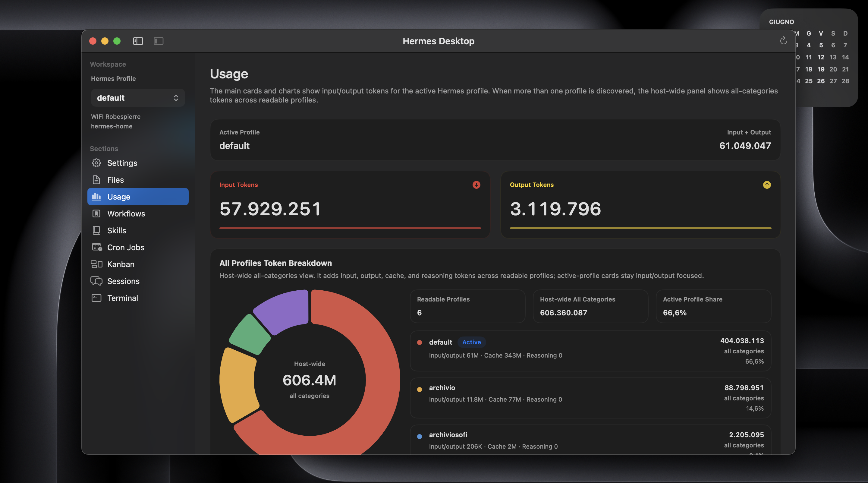The image size is (868, 483).
Task: Click the Host-wide All Categories value 606.360.087
Action: (x=563, y=312)
